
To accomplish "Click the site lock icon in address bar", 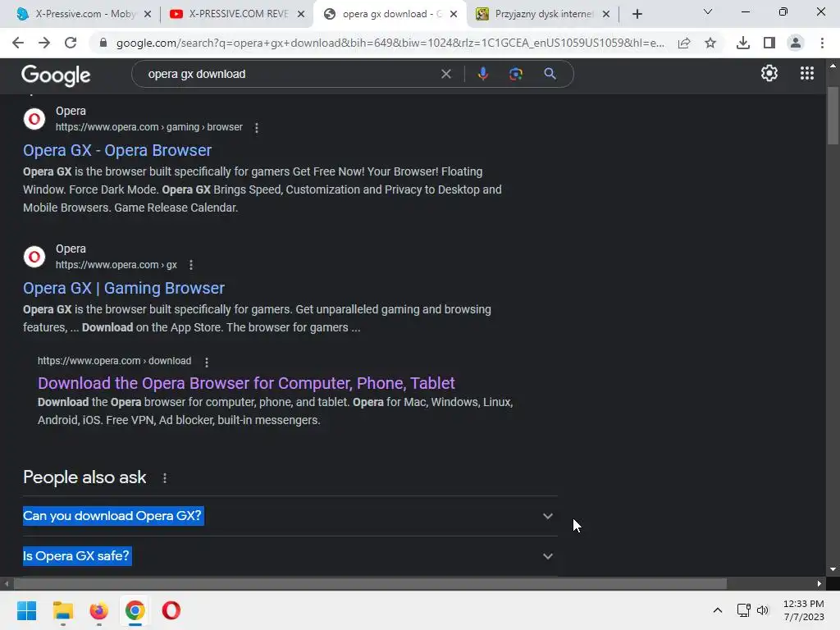I will coord(103,43).
